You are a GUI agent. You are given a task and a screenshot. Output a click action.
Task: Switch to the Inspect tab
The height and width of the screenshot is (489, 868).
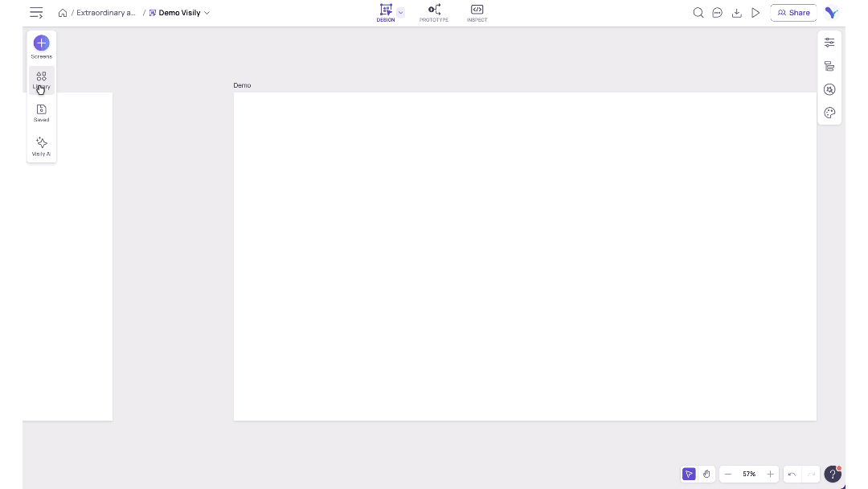477,13
